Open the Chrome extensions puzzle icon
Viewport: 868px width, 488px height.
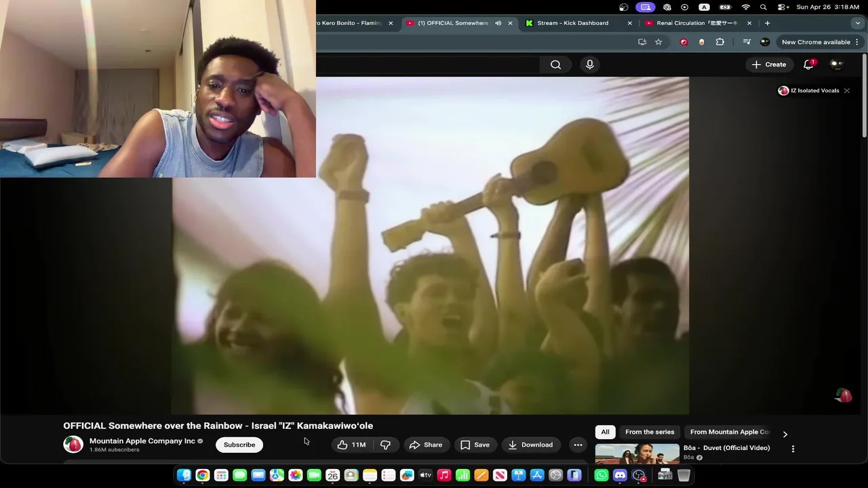click(720, 42)
